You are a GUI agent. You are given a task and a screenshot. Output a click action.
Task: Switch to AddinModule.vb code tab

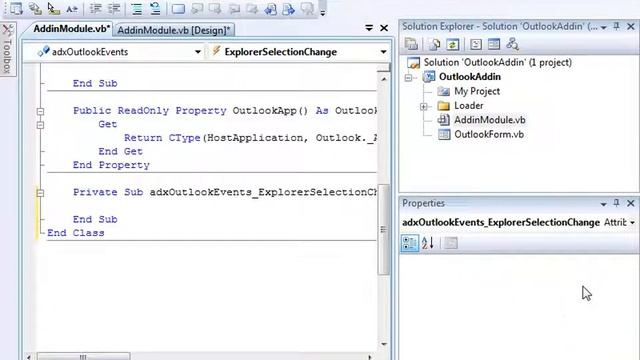71,29
